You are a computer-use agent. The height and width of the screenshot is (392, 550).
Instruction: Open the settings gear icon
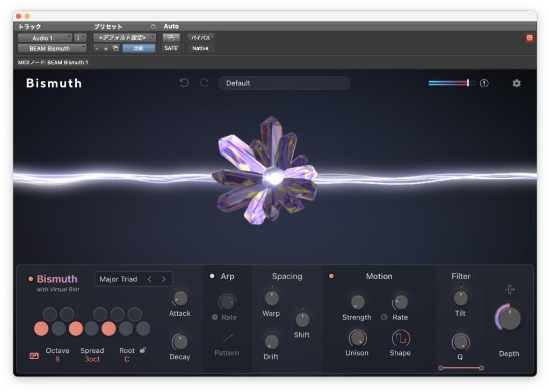[516, 83]
